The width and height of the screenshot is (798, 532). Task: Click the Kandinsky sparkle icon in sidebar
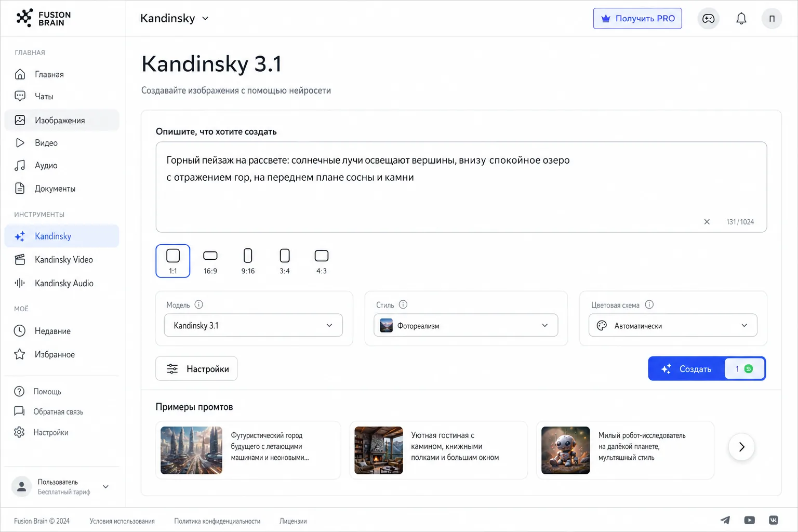tap(20, 236)
